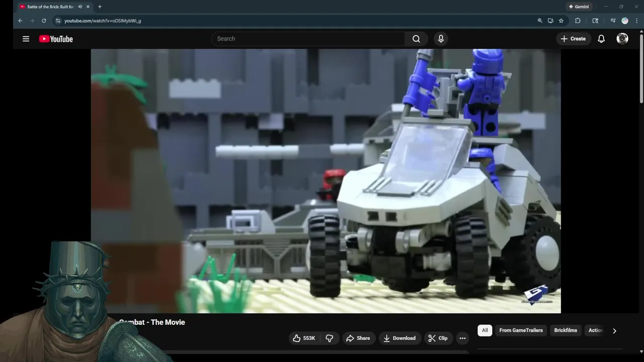644x362 pixels.
Task: Click the video title ending in 'The Movie'
Action: pos(152,322)
